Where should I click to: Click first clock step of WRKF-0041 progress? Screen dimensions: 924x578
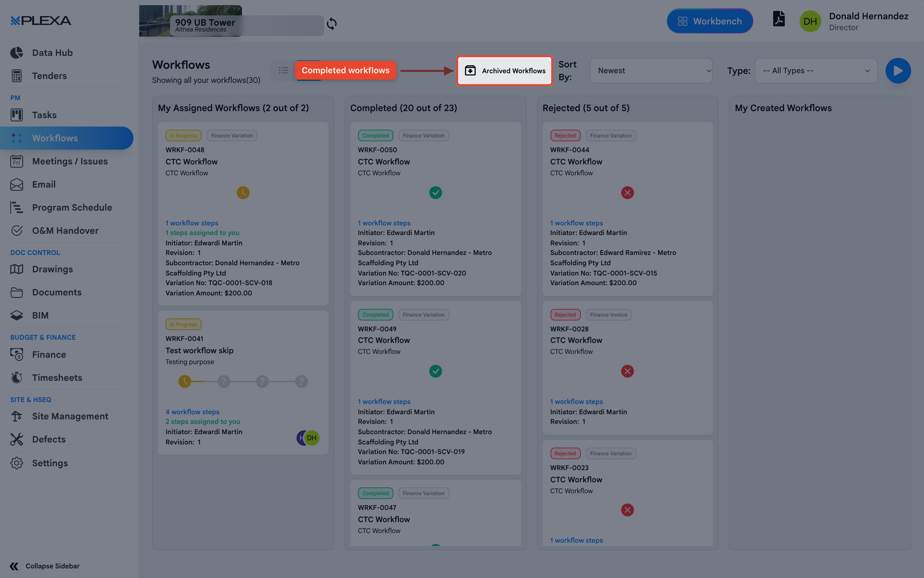pos(185,381)
